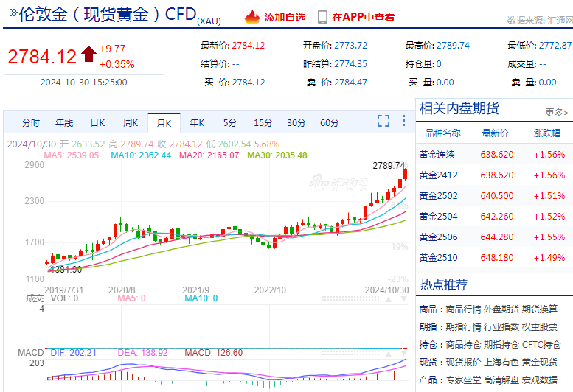This screenshot has height=392, width=573.
Task: Click the dotted handle in the MACD panel header
Action: coord(350,353)
